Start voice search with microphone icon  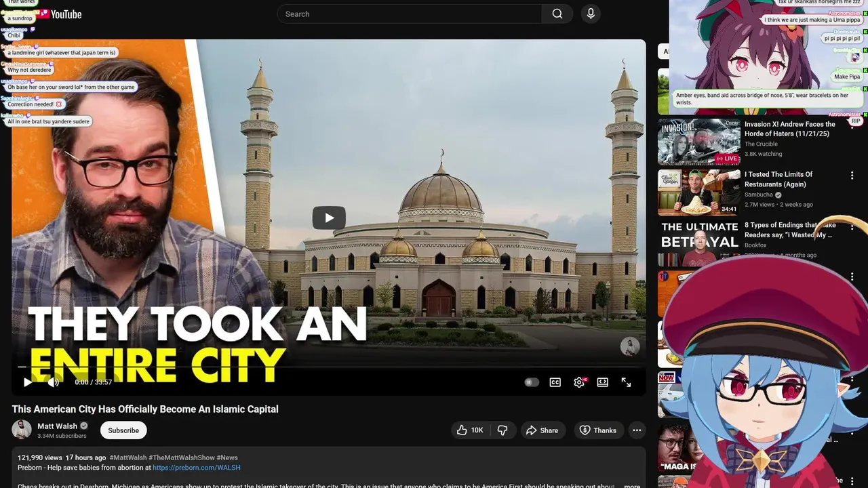point(591,14)
